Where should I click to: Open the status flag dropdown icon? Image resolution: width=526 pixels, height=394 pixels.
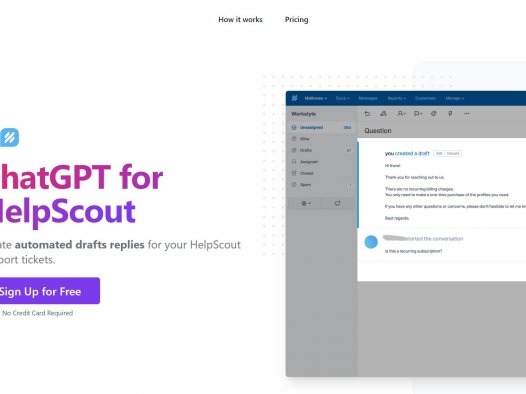click(418, 114)
